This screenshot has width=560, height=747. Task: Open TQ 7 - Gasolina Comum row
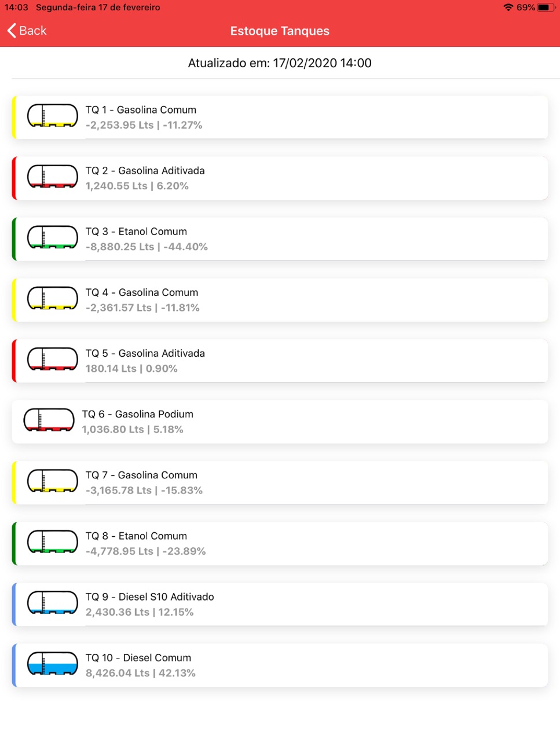click(280, 482)
